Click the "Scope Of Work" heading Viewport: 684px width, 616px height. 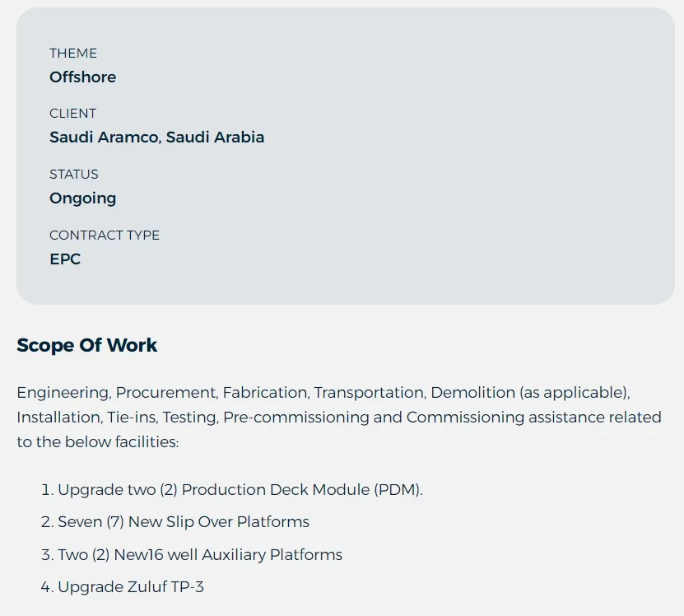86,345
